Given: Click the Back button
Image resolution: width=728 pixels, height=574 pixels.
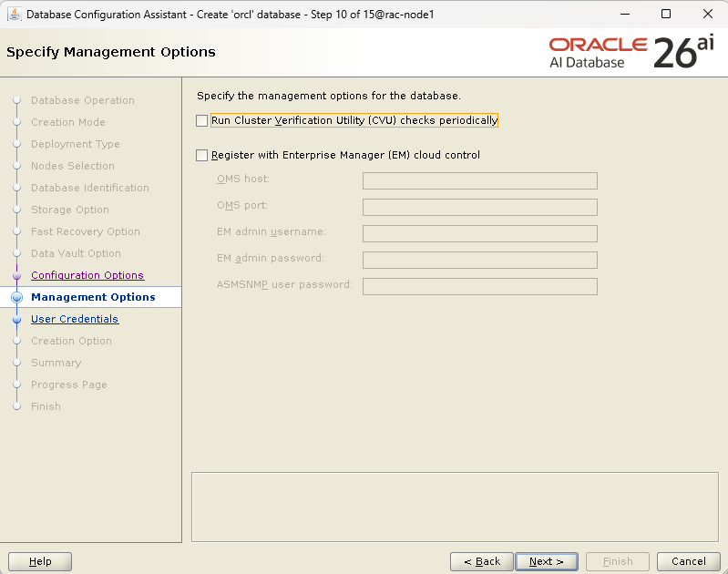Looking at the screenshot, I should click(x=482, y=561).
